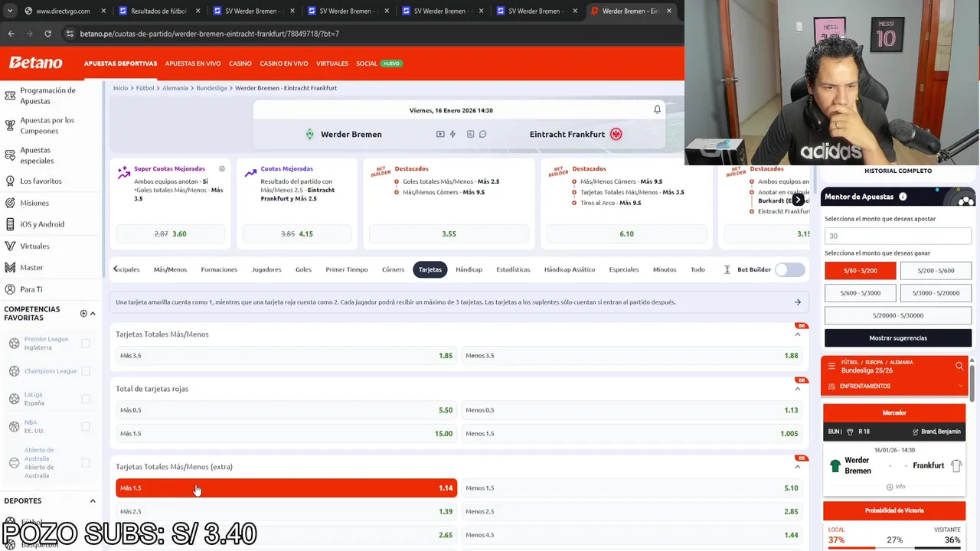Collapse the Deportes section
Screen dimensions: 980x551
[93, 501]
